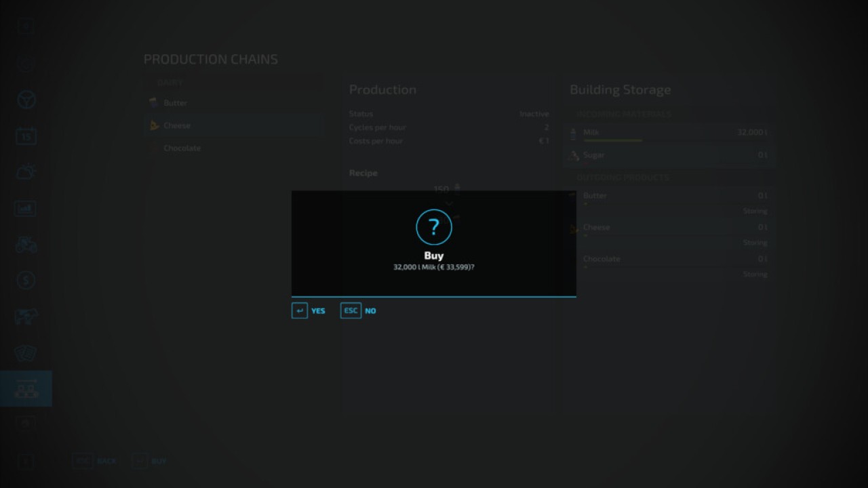Page sidebar up with top arrow
The image size is (868, 488).
tap(26, 26)
